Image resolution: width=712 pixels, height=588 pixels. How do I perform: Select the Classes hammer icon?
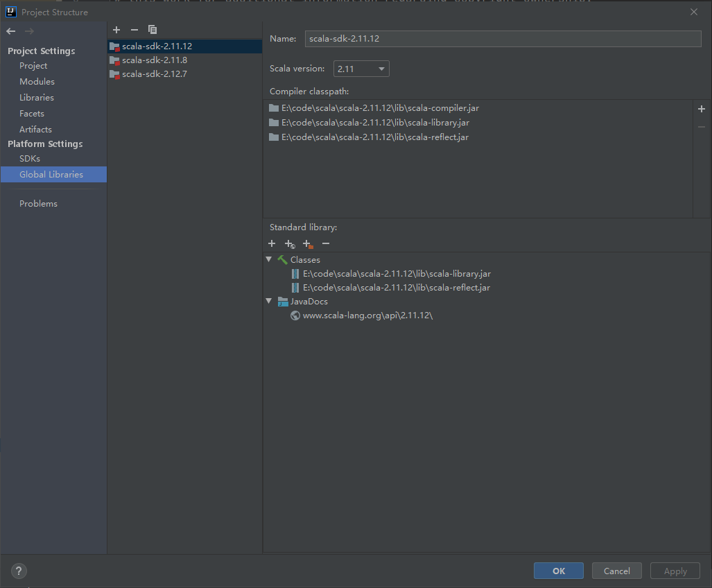(x=282, y=260)
